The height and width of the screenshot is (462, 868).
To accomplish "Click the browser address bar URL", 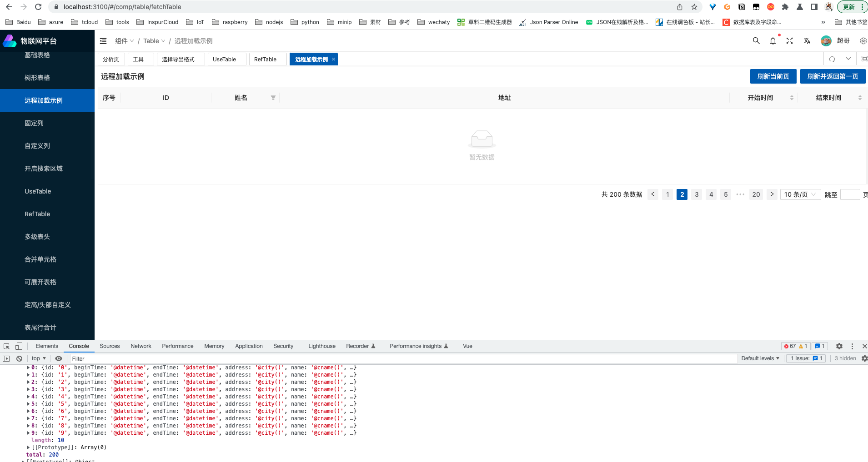I will tap(122, 7).
